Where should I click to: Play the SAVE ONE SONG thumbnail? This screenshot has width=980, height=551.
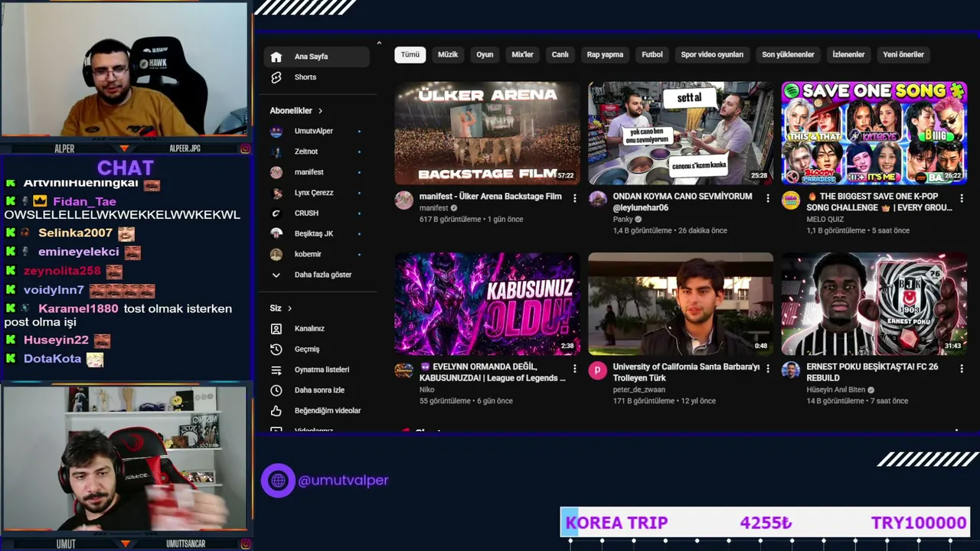tap(874, 133)
